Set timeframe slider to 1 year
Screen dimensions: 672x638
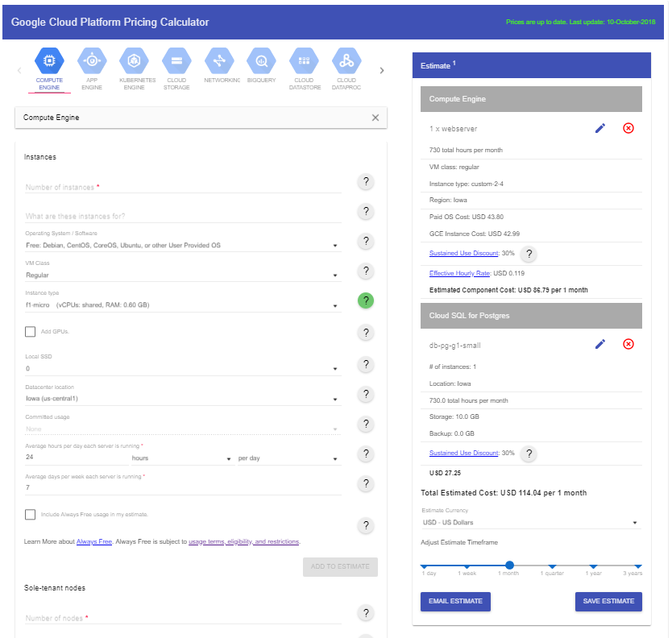594,566
